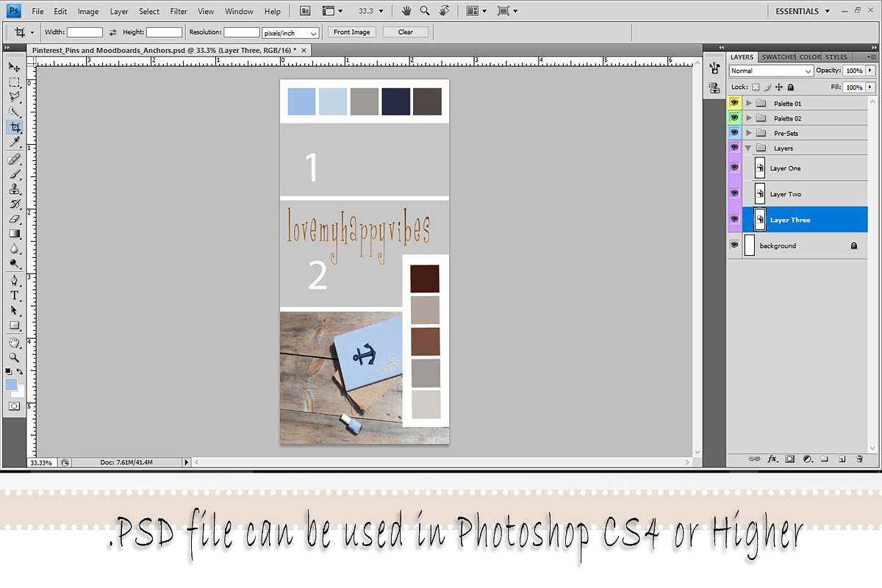This screenshot has height=588, width=882.
Task: Open the Layers panel options menu
Action: click(871, 57)
